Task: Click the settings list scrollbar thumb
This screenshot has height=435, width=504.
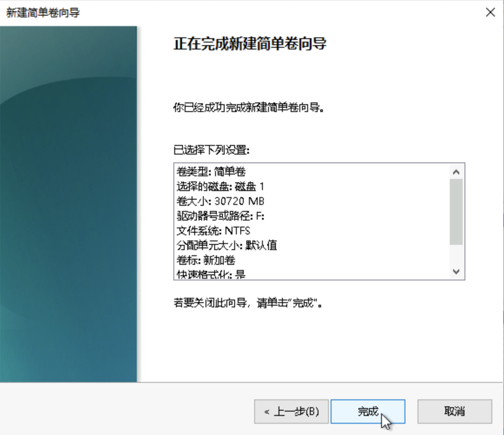Action: coord(456,212)
